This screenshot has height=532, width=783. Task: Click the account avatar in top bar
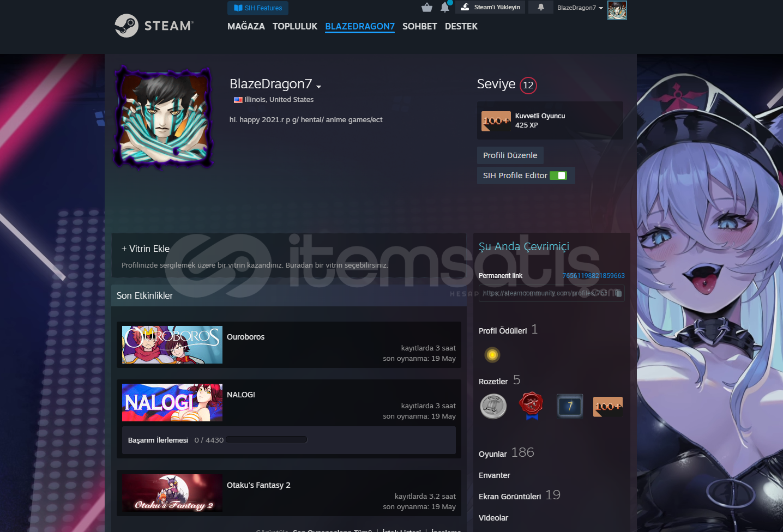(617, 10)
